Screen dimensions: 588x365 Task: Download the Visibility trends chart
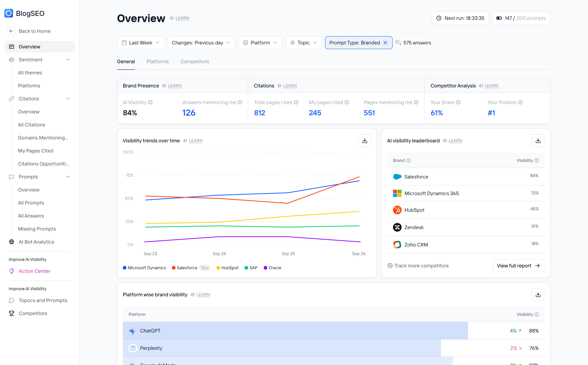tap(365, 140)
